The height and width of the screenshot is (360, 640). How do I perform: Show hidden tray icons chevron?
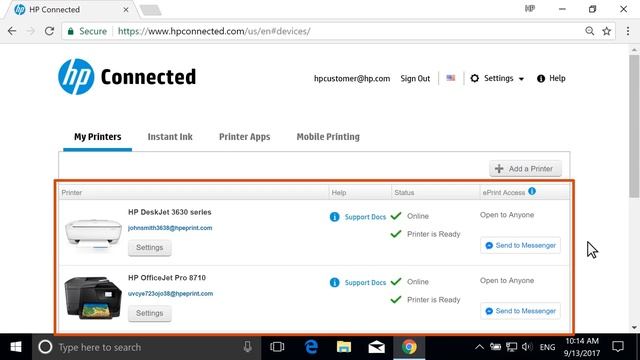tap(479, 347)
